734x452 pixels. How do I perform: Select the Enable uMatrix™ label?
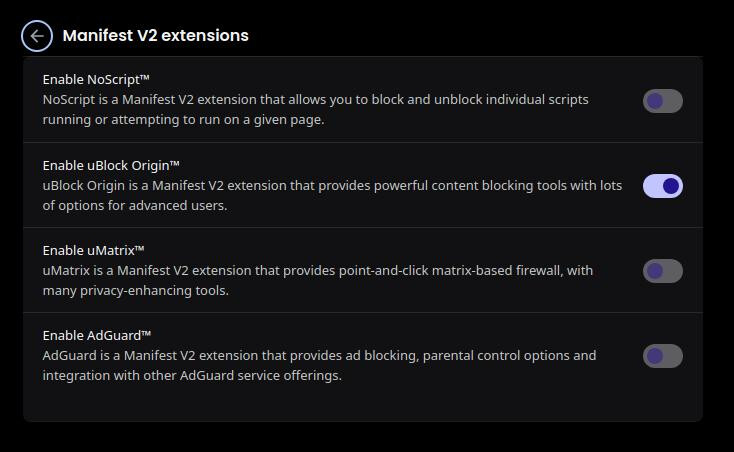click(93, 250)
